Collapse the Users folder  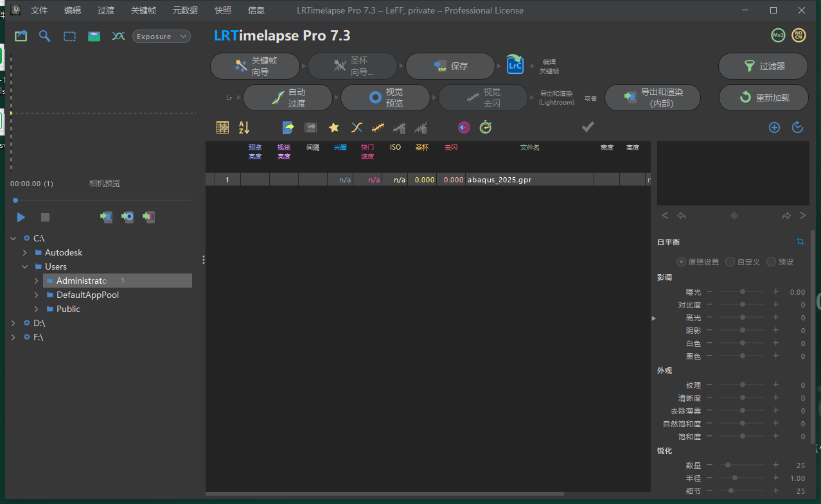(x=25, y=266)
